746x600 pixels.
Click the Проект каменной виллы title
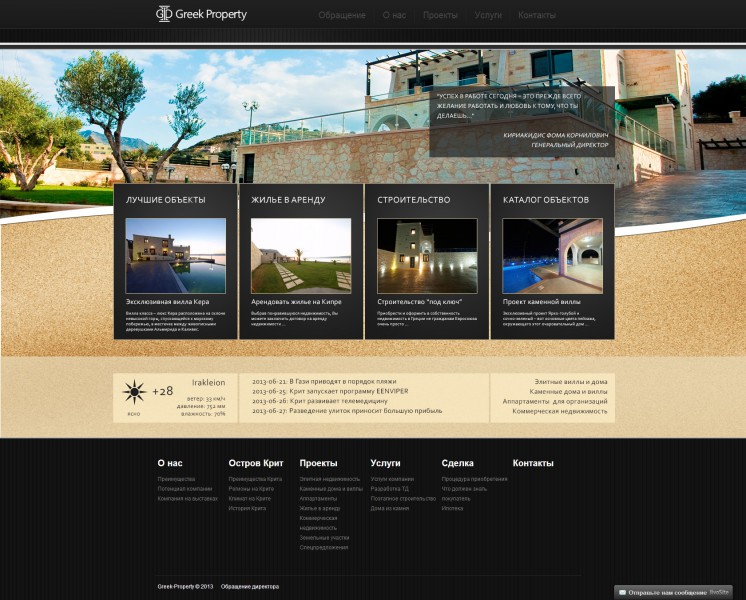point(541,302)
